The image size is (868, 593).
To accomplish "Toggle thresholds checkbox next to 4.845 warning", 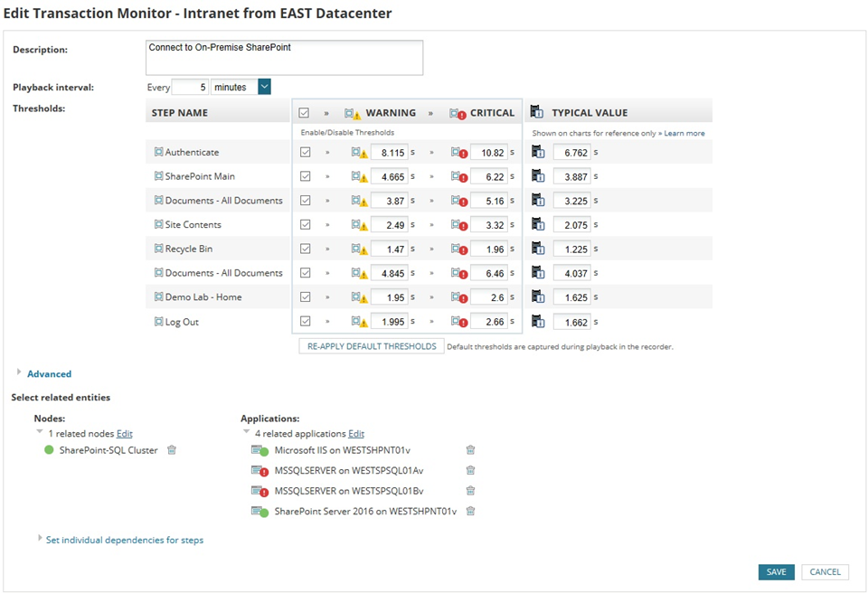I will (x=305, y=273).
